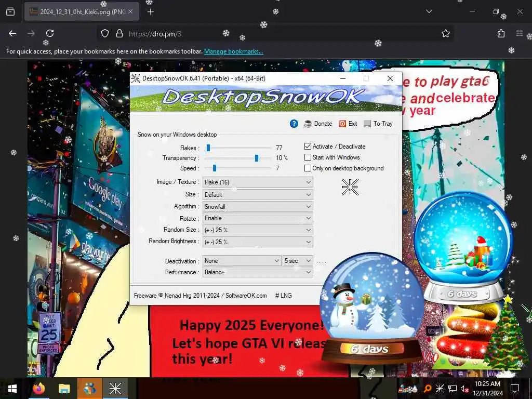Click the network icon in system tray
This screenshot has height=399, width=532.
click(x=453, y=389)
